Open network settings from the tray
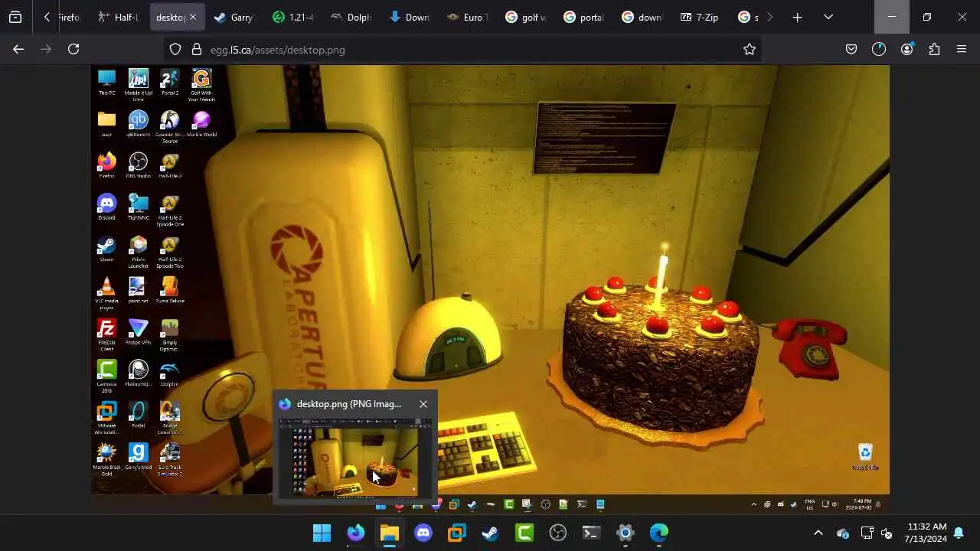The width and height of the screenshot is (980, 551). [x=867, y=533]
